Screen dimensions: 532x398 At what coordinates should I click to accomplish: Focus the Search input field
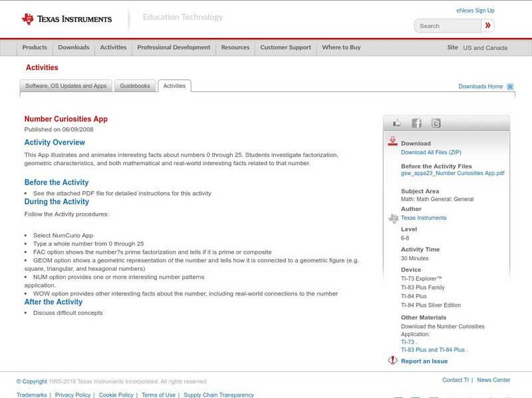[x=448, y=26]
